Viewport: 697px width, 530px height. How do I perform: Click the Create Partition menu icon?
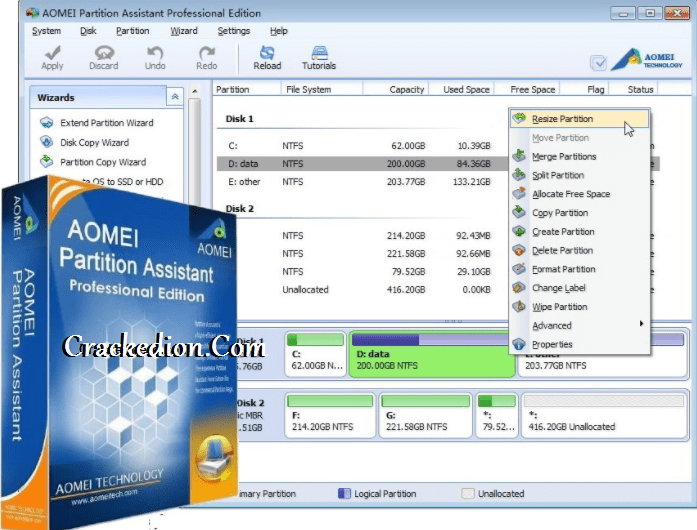tap(519, 231)
